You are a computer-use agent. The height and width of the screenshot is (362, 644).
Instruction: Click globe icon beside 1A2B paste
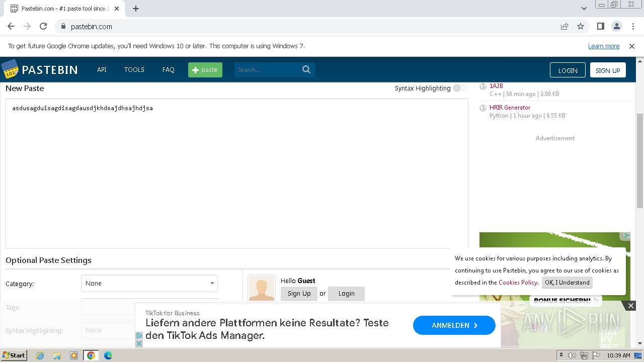click(483, 86)
